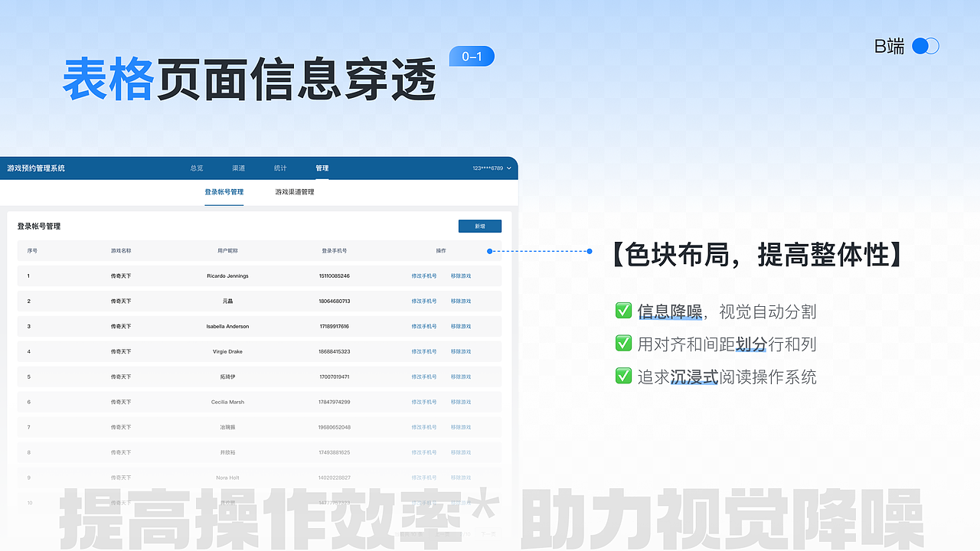Click the blue 新增 button
The width and height of the screenshot is (980, 551).
pos(480,226)
